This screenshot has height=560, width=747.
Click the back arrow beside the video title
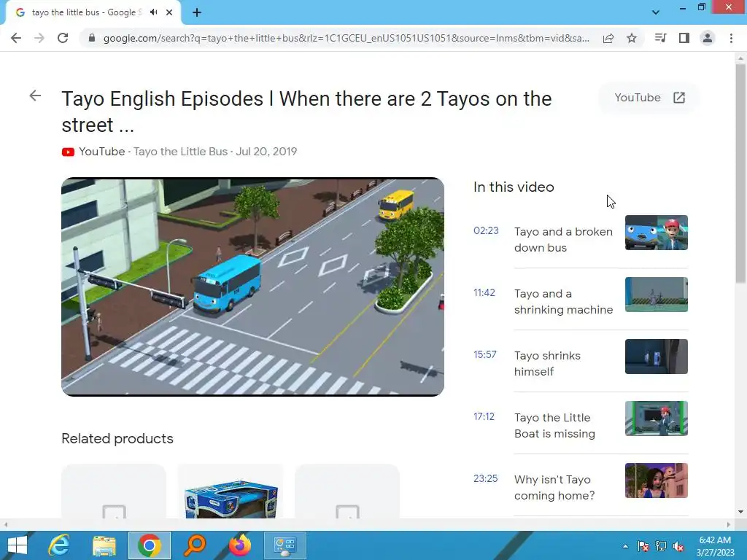click(35, 96)
